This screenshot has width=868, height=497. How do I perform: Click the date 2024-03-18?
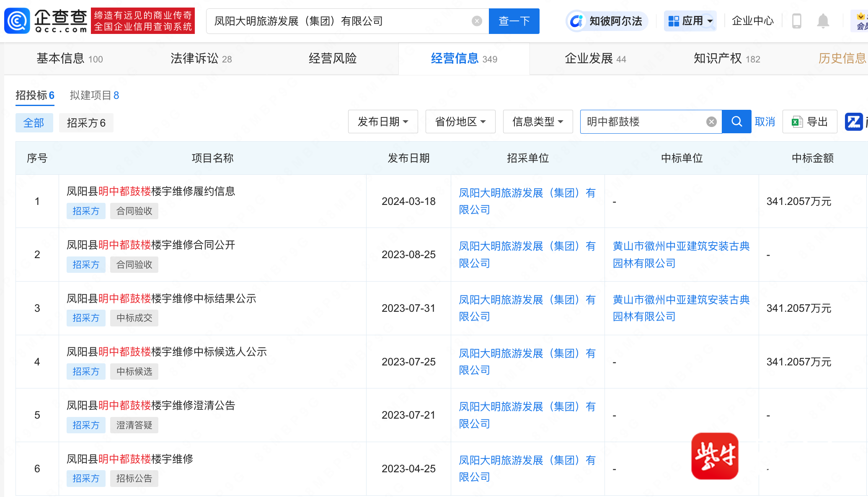click(408, 201)
